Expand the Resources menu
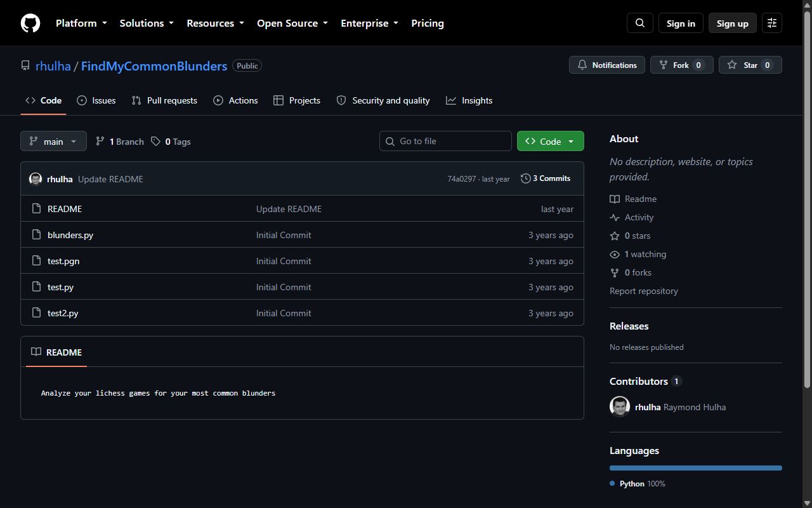 coord(215,23)
